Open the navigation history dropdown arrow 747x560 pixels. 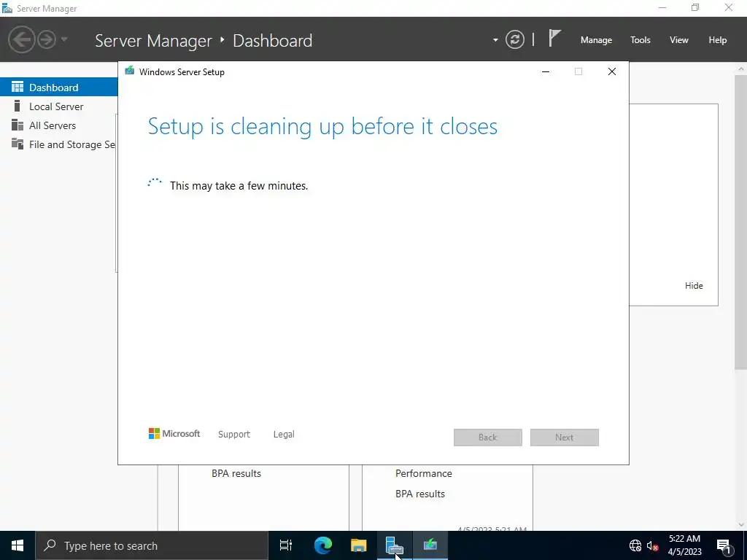click(x=64, y=39)
